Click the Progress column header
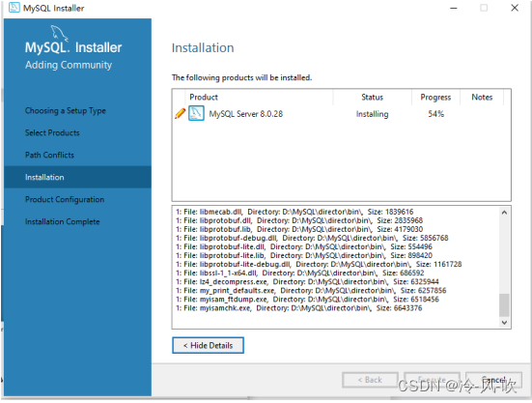This screenshot has width=532, height=403. tap(435, 97)
